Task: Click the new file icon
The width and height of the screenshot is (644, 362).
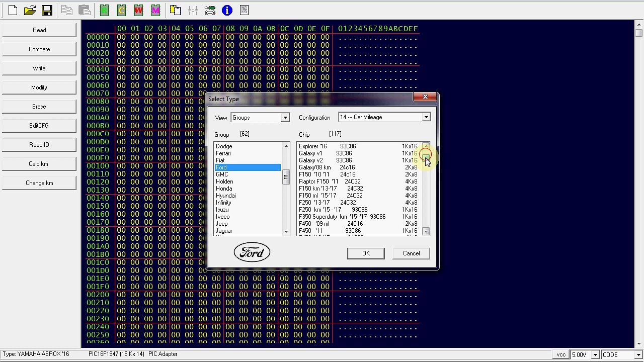Action: click(13, 10)
